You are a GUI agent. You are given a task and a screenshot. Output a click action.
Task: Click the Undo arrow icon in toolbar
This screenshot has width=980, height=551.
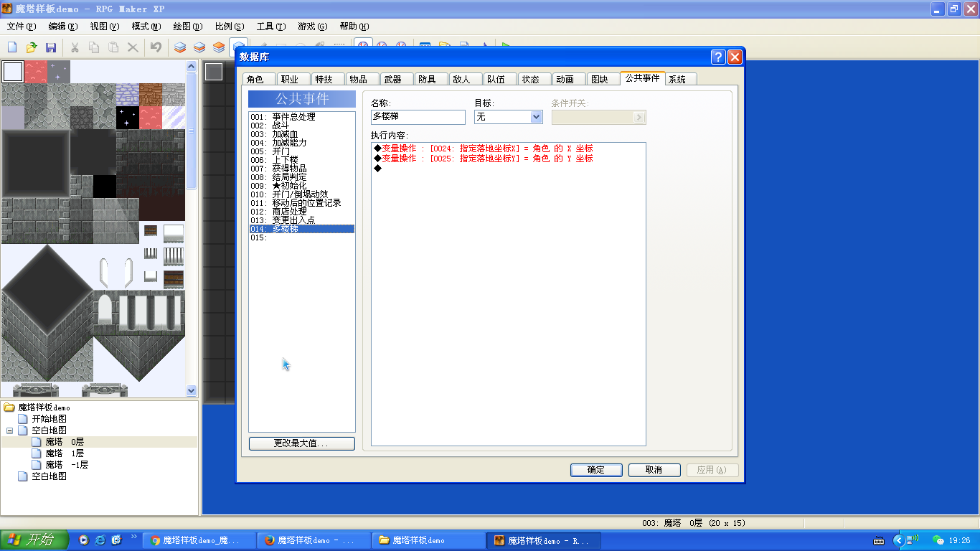[x=156, y=47]
